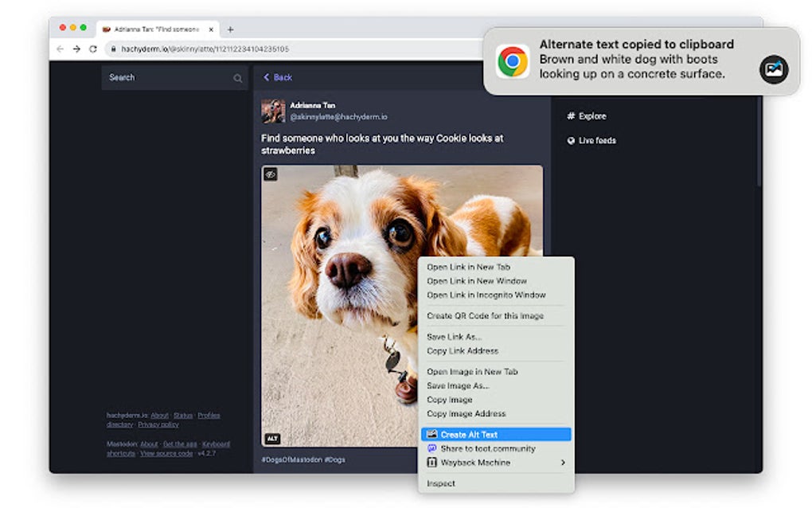Show the ALT badge description on the image
Viewport: 812px width, 508px height.
[272, 439]
